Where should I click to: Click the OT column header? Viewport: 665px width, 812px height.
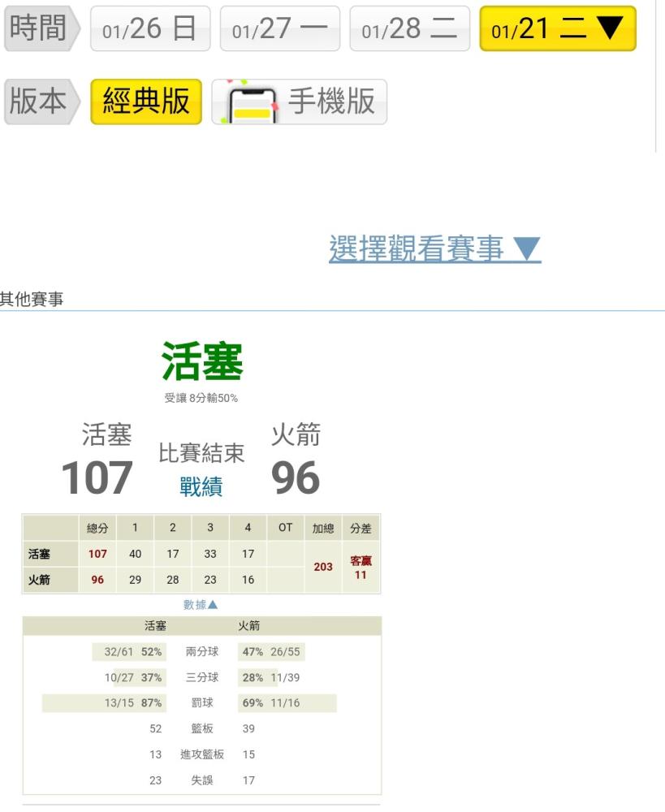[x=285, y=528]
